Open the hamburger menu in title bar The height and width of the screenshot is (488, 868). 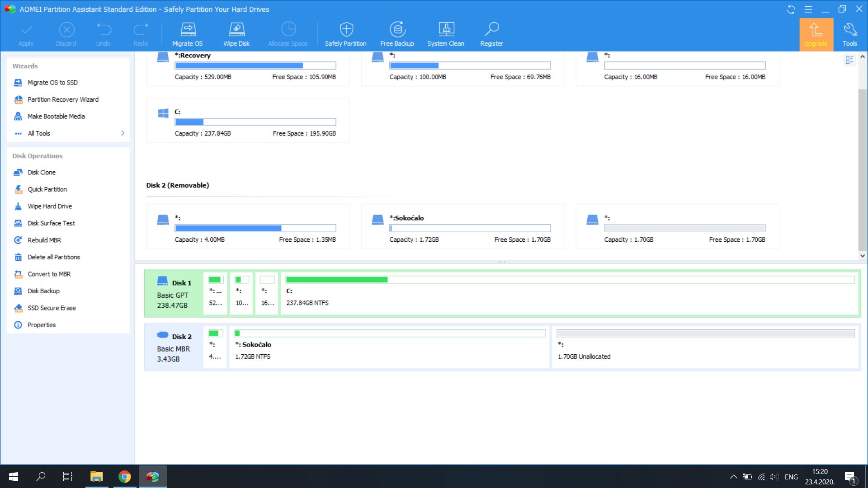808,9
